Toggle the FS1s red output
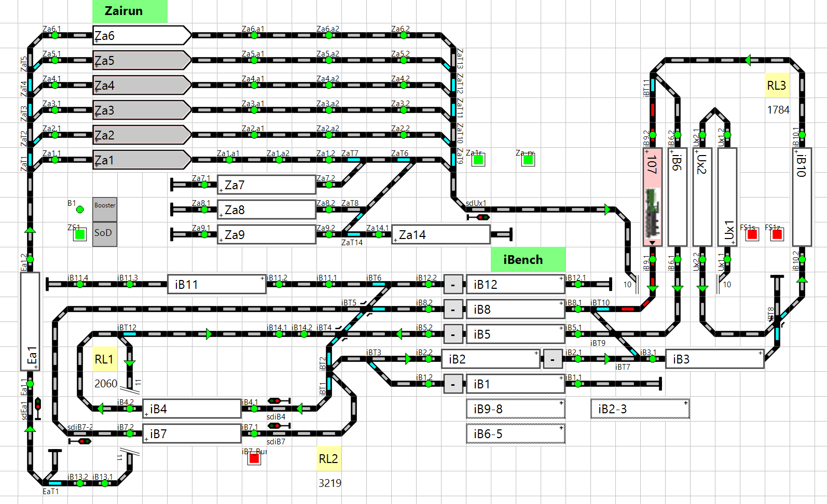The height and width of the screenshot is (504, 827). [752, 234]
